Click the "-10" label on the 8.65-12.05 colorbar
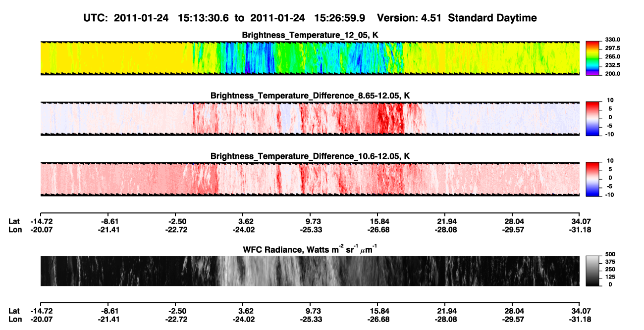The width and height of the screenshot is (644, 330). click(609, 134)
